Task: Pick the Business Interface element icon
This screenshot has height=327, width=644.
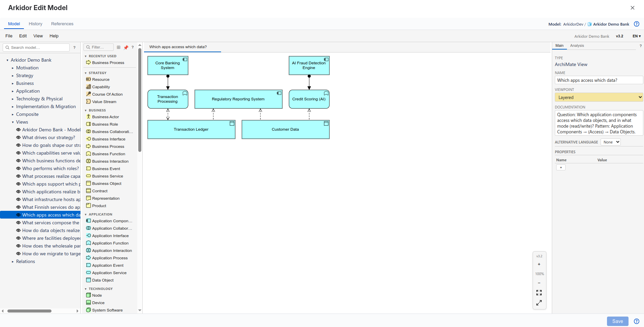Action: pos(88,139)
